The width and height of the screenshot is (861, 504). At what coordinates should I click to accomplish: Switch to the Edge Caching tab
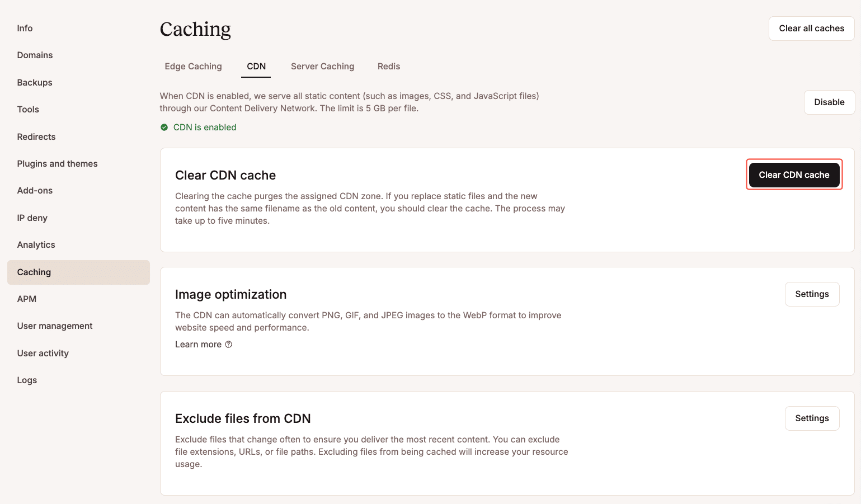click(x=193, y=66)
